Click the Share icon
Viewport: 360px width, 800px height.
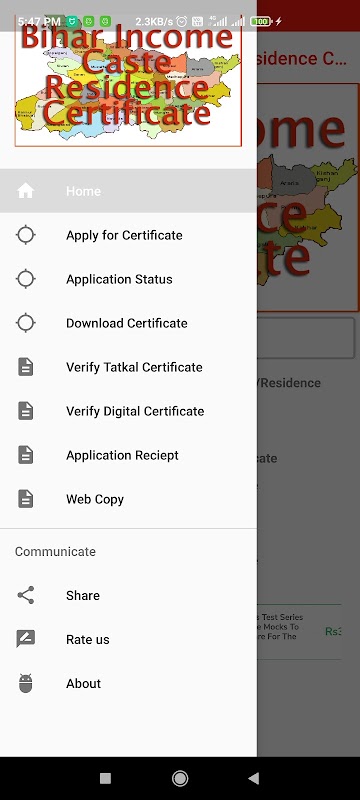click(x=25, y=595)
